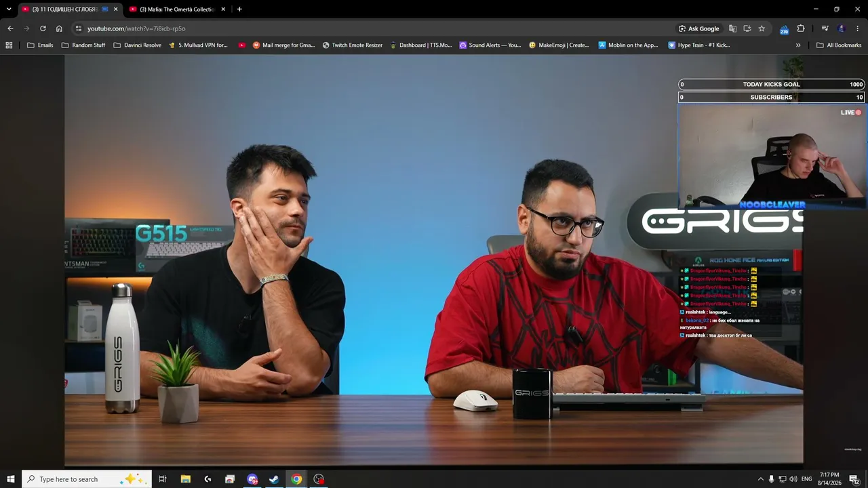Open the Mail merge for Gmail bookmark
Image resolution: width=868 pixels, height=488 pixels.
click(x=283, y=45)
